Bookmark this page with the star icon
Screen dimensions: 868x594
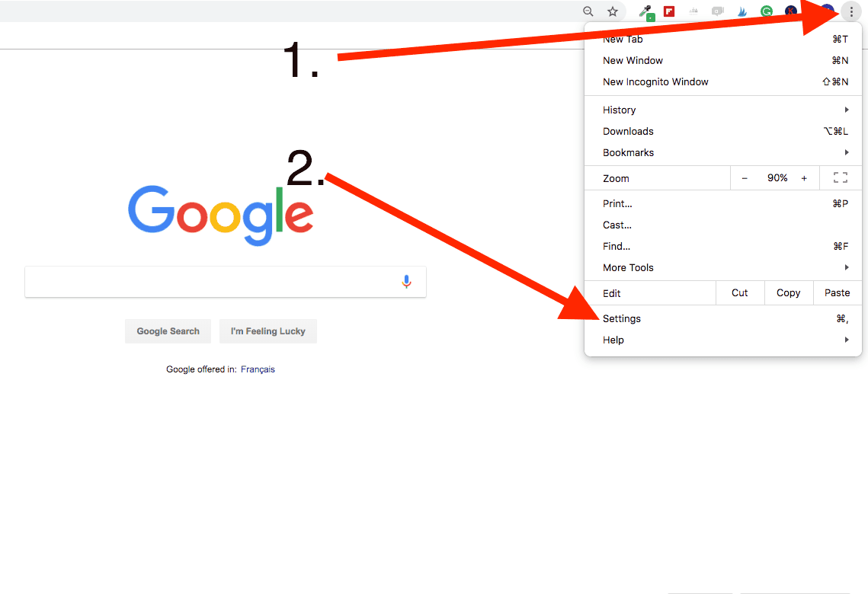pyautogui.click(x=612, y=11)
